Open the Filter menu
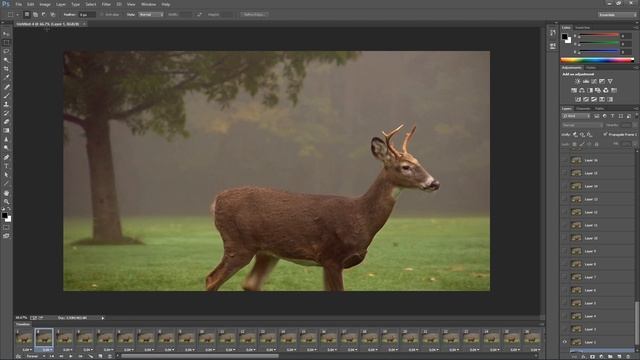The height and width of the screenshot is (360, 640). tap(106, 4)
